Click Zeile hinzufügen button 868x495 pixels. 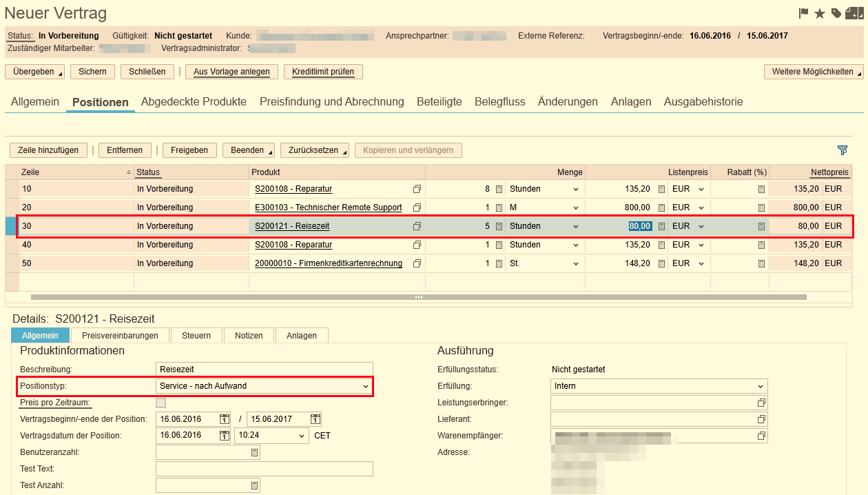point(49,150)
